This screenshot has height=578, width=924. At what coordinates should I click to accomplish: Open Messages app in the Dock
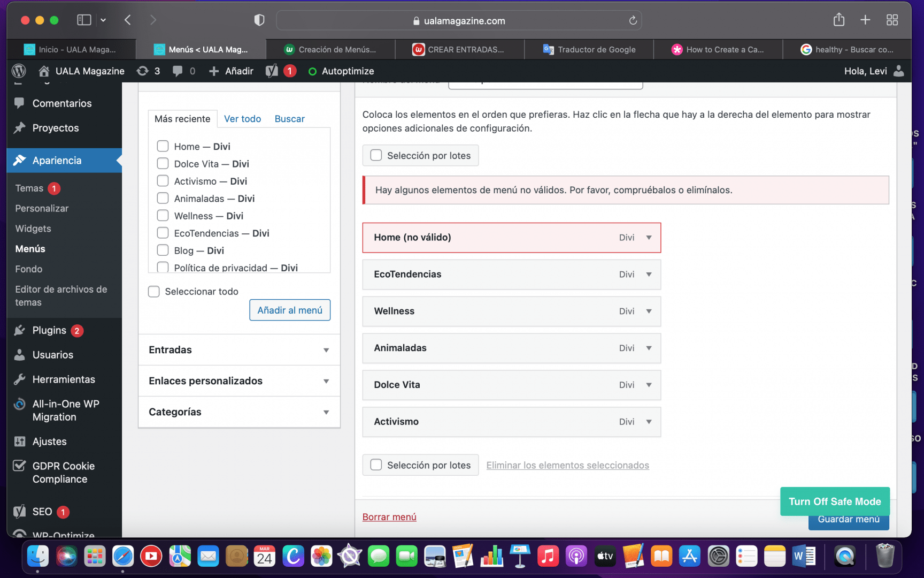coord(378,557)
